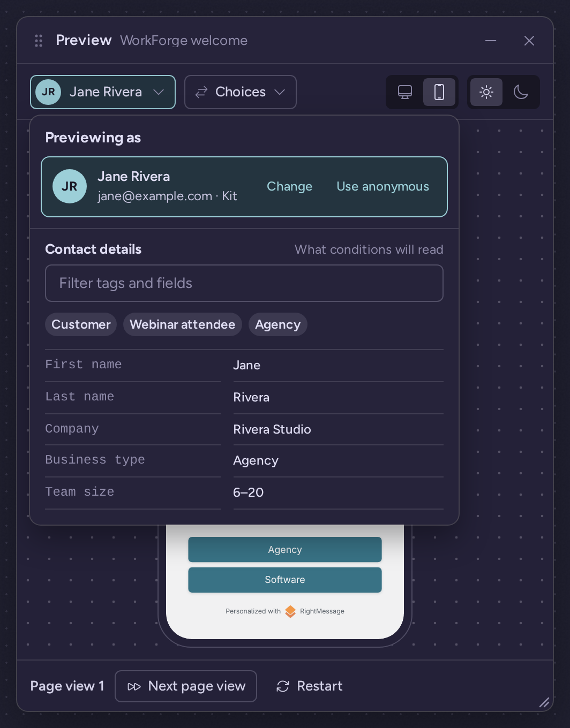The width and height of the screenshot is (570, 728).
Task: Click the Business type field label
Action: click(95, 460)
